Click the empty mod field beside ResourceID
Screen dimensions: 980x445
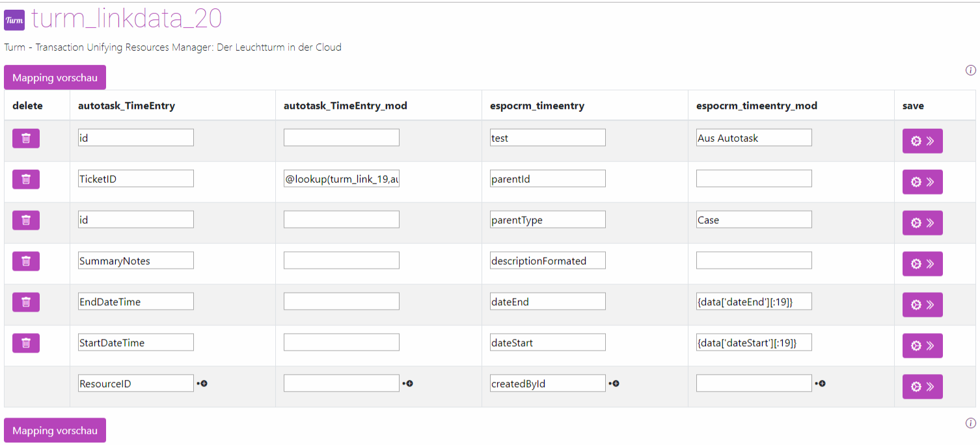point(342,384)
